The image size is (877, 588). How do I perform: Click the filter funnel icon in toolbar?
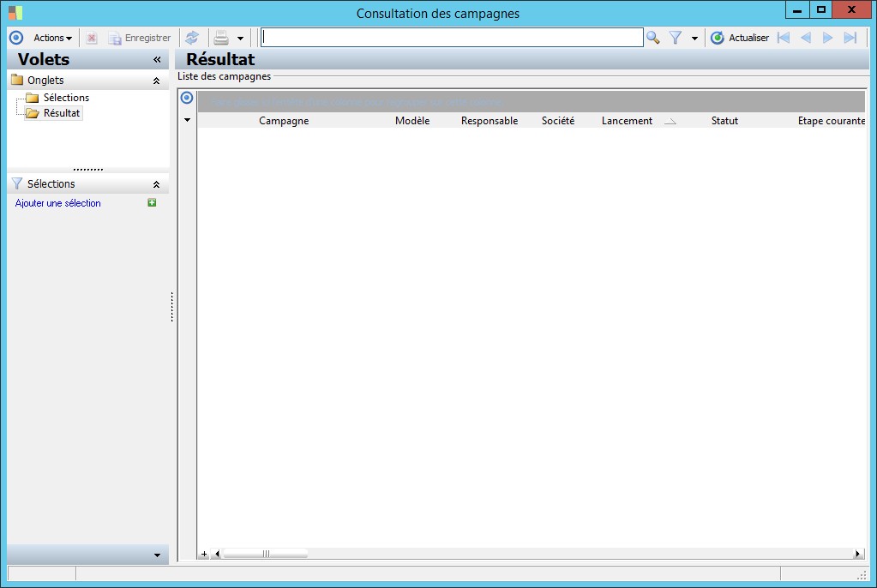(676, 38)
